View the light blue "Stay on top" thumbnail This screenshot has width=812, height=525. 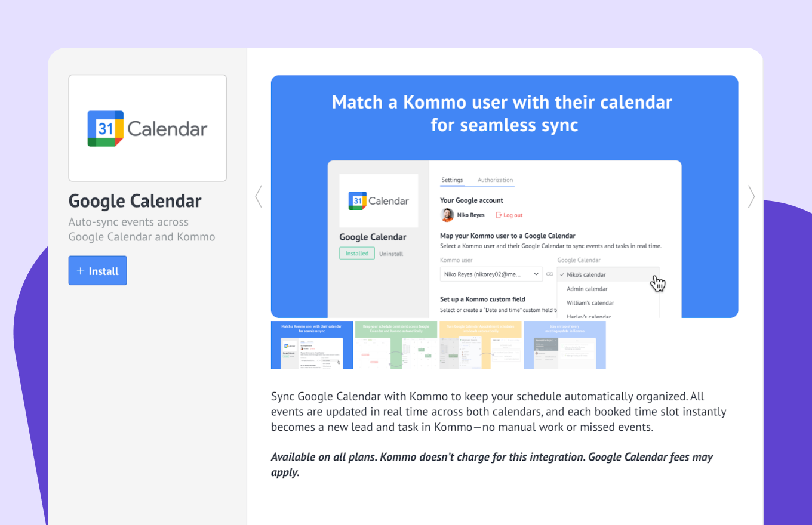(x=565, y=345)
